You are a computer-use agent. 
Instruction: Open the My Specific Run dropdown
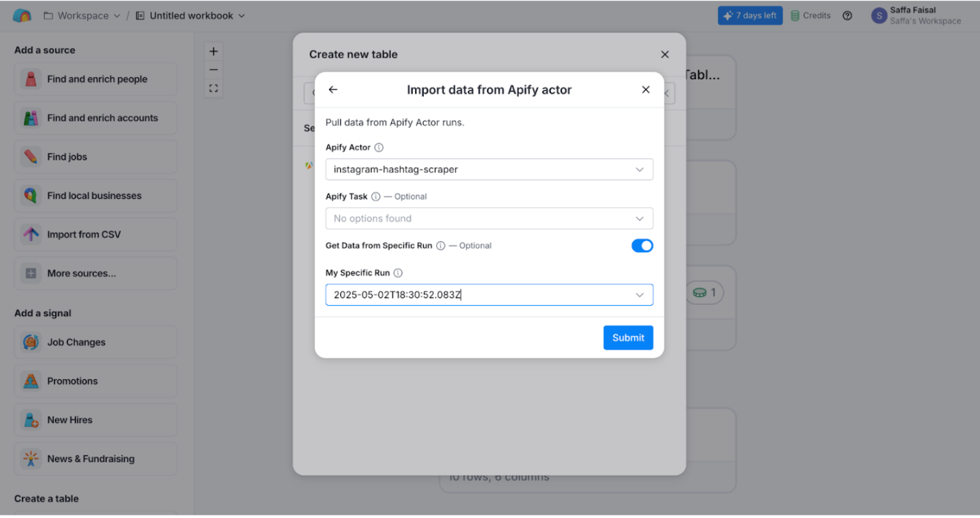489,295
